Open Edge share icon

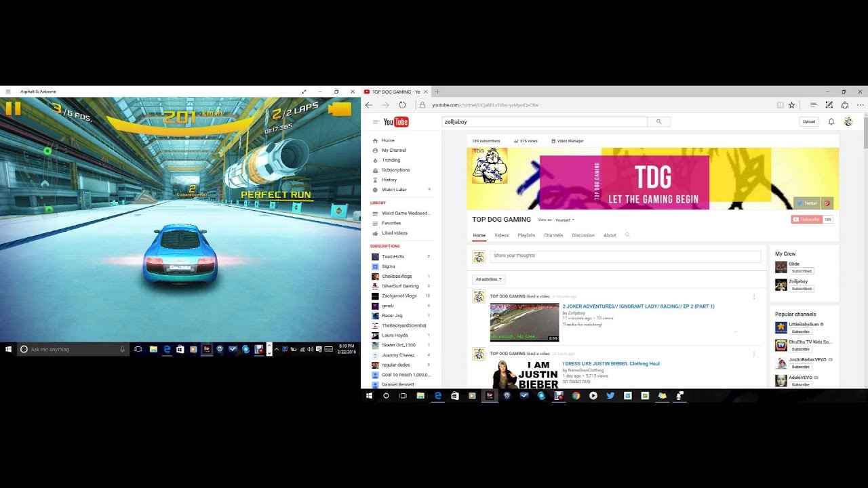[x=844, y=105]
